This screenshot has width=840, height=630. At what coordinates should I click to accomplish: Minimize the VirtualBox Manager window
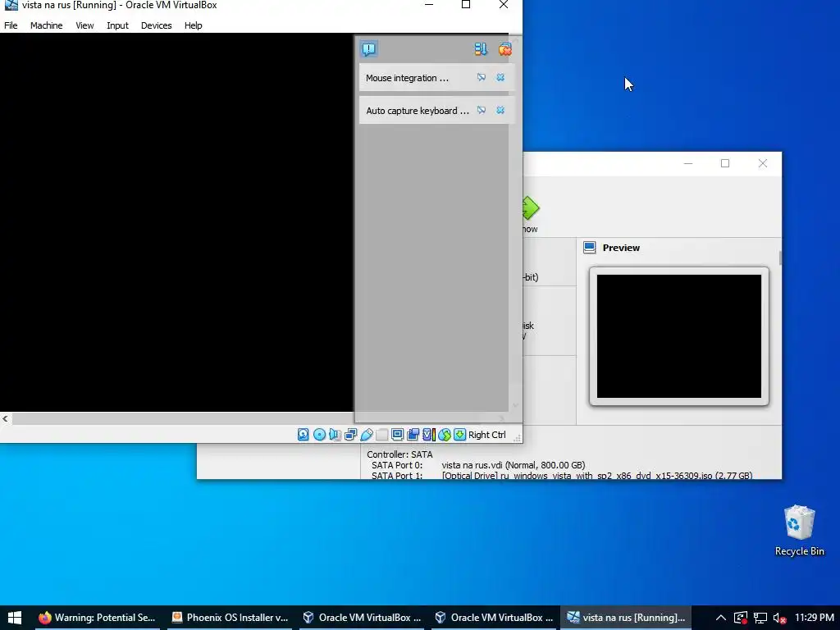pos(688,163)
